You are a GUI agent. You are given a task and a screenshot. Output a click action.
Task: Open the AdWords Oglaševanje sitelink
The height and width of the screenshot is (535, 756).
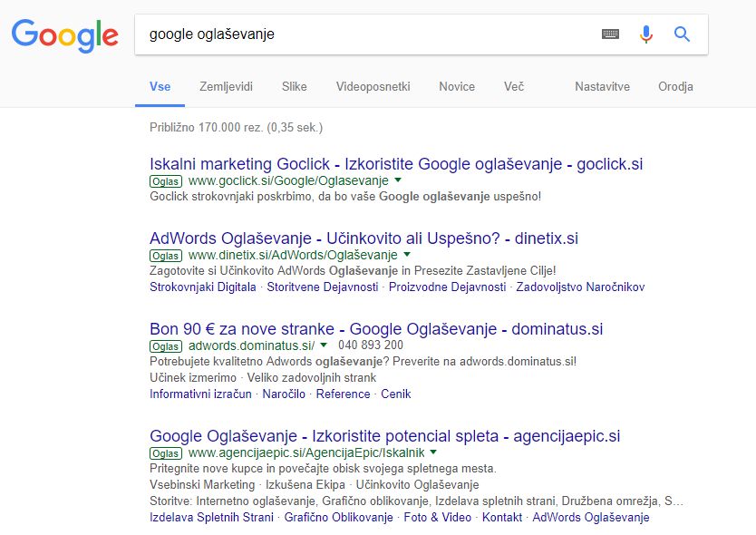point(591,518)
